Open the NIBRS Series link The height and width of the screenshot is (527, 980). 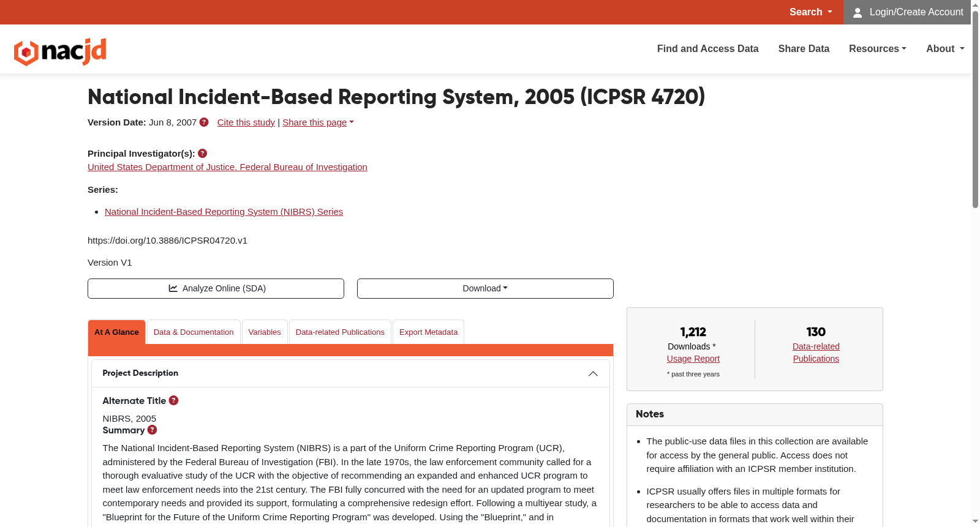click(224, 212)
